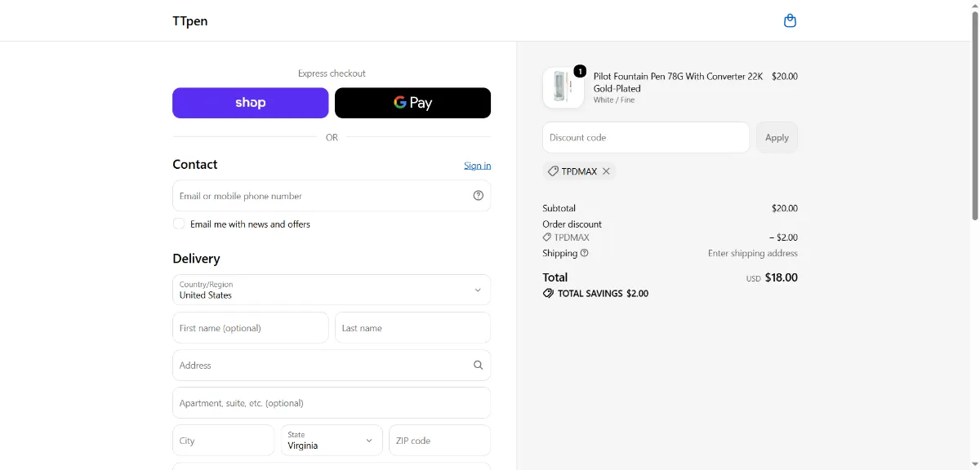Click the TOTAL SAVINGS $2.00 text
The width and height of the screenshot is (980, 470).
click(603, 294)
